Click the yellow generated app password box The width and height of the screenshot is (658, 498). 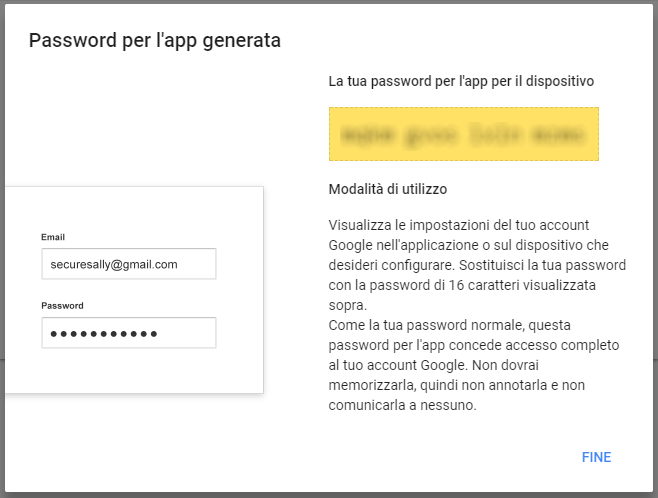point(464,134)
